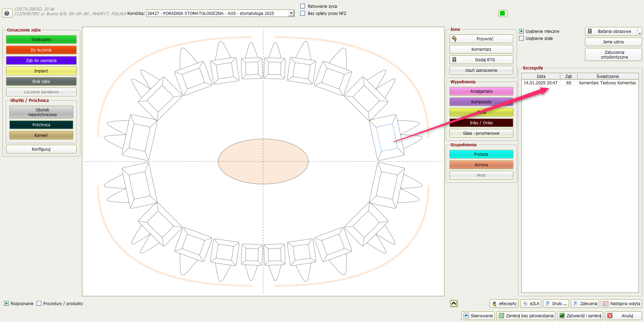644x322 pixels.
Task: Click the Zatwierdź i zamknij checkmark icon
Action: (x=562, y=316)
